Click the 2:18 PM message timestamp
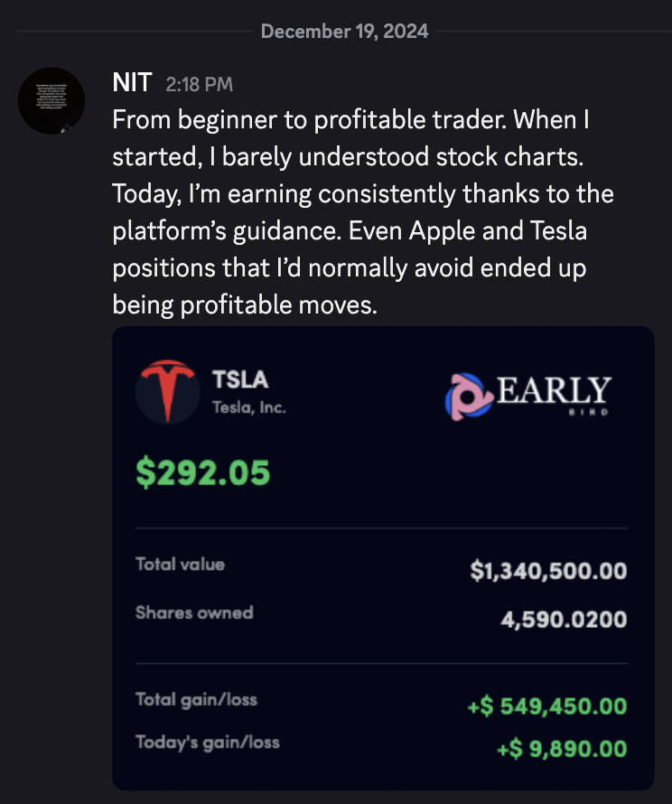Screen dimensions: 672x804 pos(199,85)
